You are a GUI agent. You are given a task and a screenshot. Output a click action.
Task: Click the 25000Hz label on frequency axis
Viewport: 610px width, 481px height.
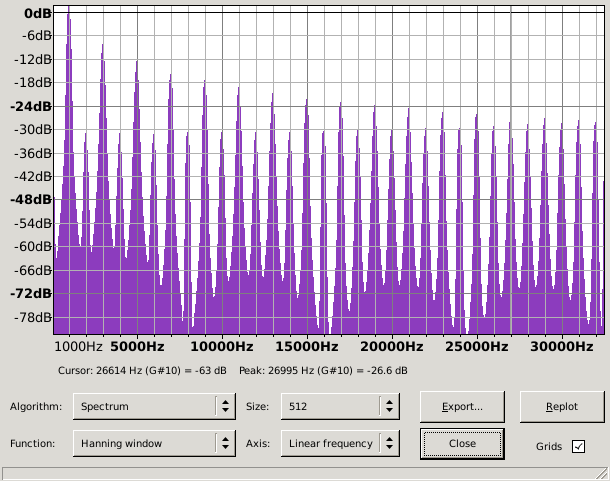pyautogui.click(x=477, y=346)
